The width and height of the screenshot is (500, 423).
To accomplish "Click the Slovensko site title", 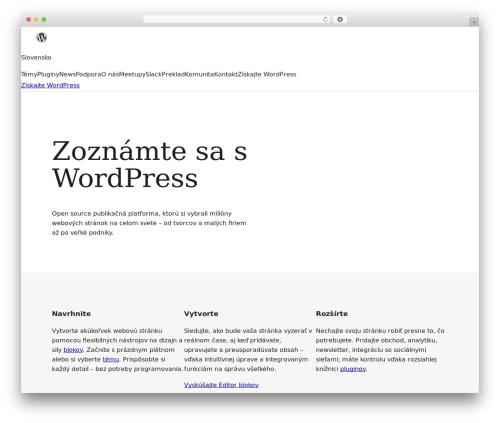I will 36,58.
